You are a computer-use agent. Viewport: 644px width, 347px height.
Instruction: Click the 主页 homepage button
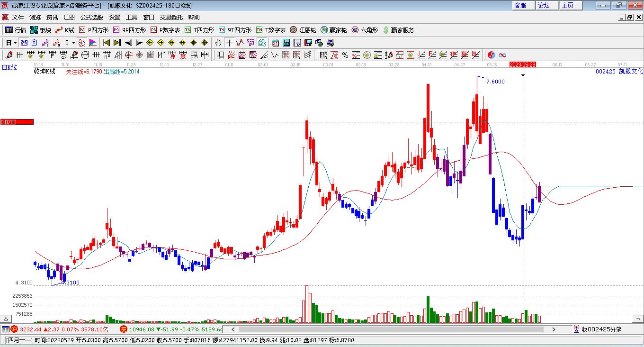click(571, 5)
